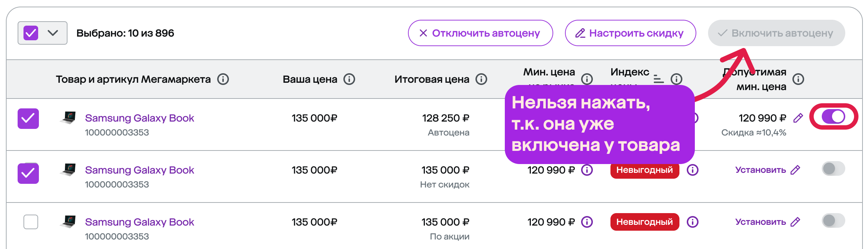868x249 pixels.
Task: Open info tooltip for Товар и артикул Мегамаркета
Action: click(x=223, y=79)
